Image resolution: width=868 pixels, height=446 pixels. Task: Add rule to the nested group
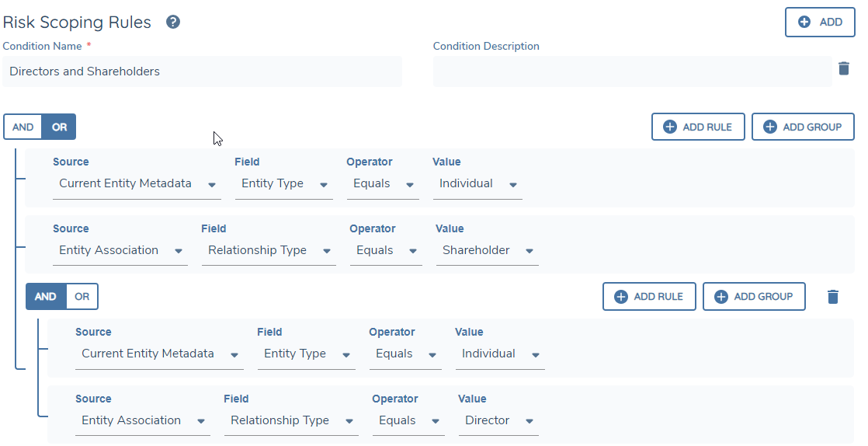pos(649,297)
